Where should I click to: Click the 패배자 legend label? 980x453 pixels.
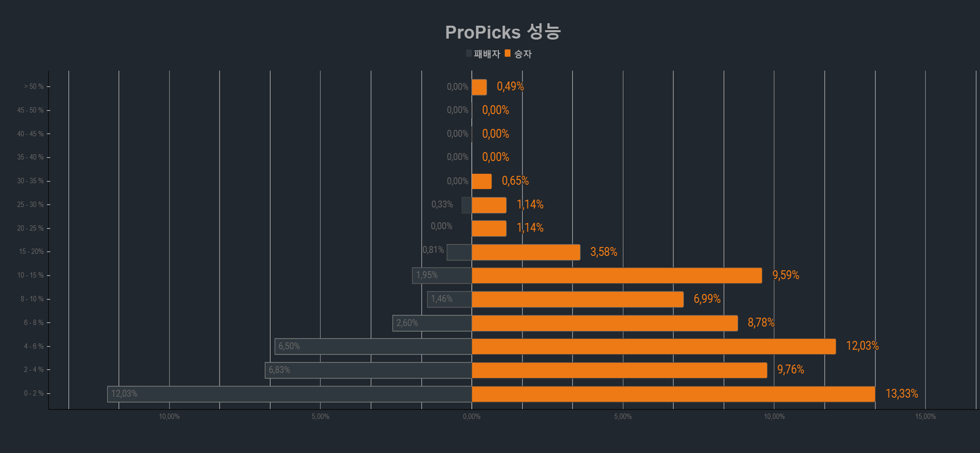[x=487, y=54]
